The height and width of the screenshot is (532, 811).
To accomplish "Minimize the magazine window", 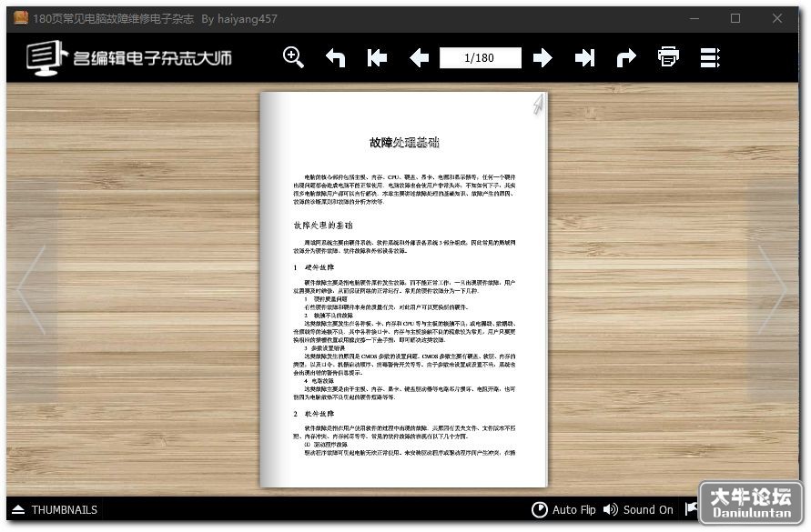I will [x=694, y=18].
